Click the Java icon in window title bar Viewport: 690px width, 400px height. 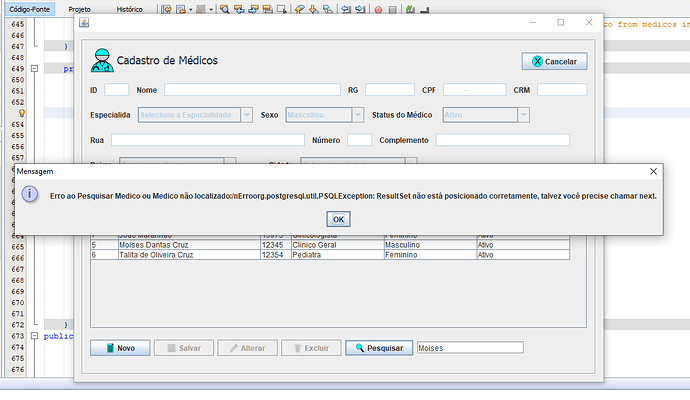pos(84,22)
